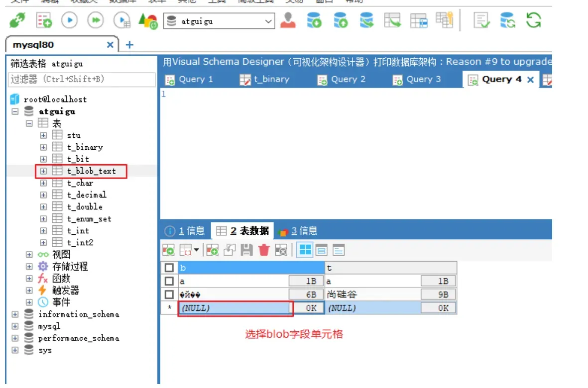The width and height of the screenshot is (588, 388).
Task: Open the 1 信息 result tab
Action: click(x=185, y=231)
